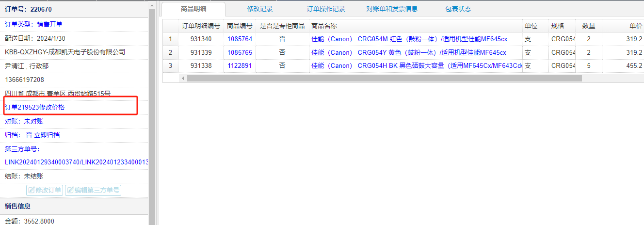
Task: Open CRG054M 红色 product name link
Action: (409, 39)
